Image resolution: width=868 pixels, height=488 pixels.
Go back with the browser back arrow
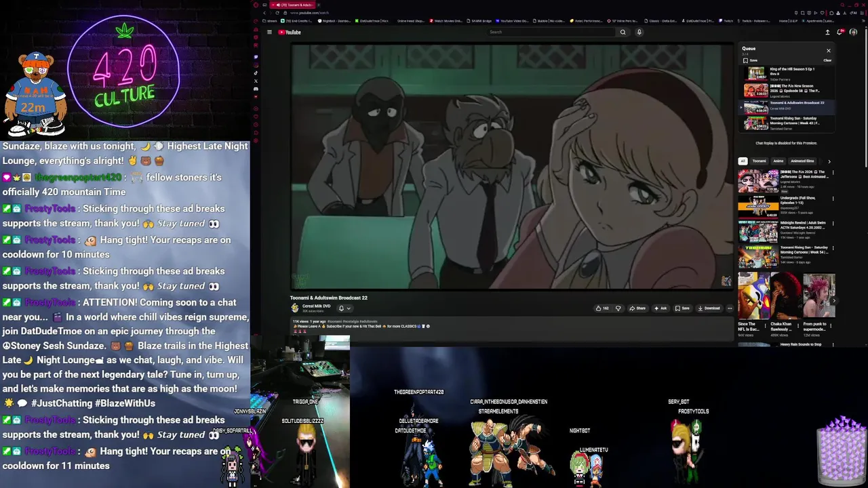264,13
